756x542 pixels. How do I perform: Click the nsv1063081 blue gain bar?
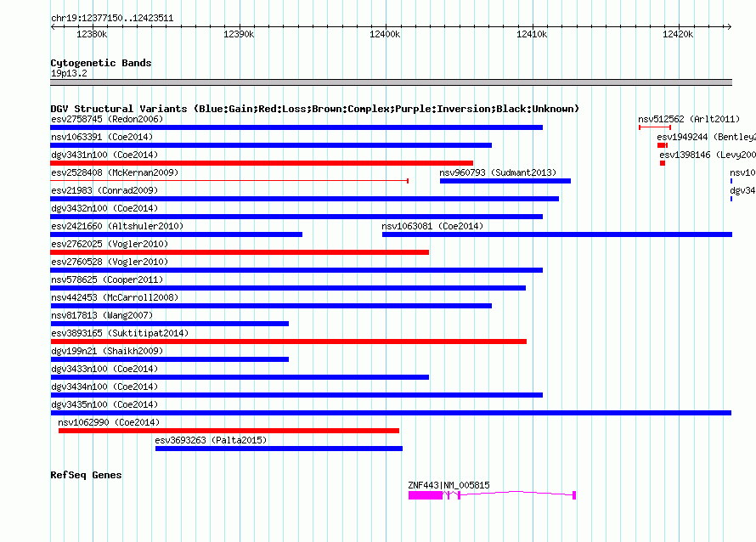coord(557,234)
